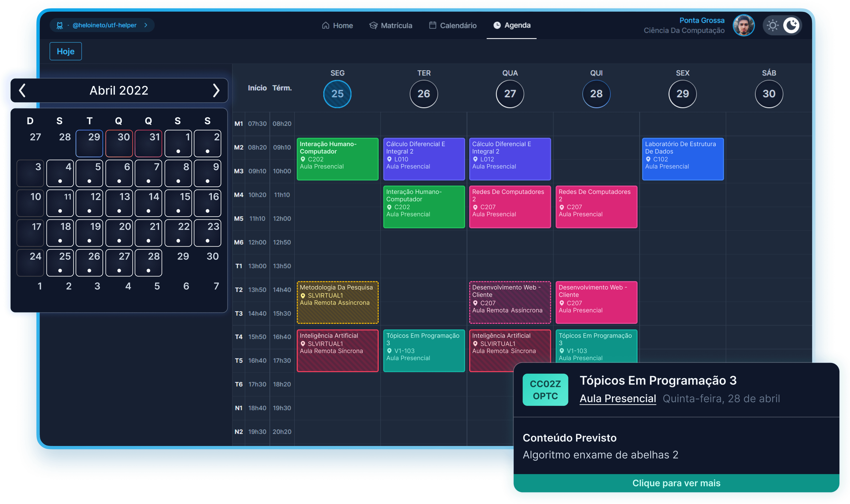Open Monday Interação Humano-Computador class
Image resolution: width=850 pixels, height=504 pixels.
(x=337, y=159)
